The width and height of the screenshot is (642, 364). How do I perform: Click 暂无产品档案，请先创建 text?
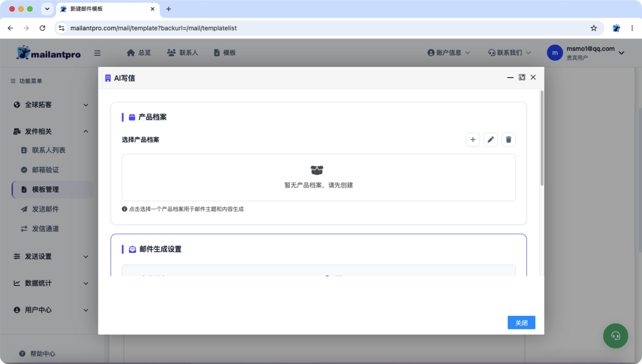click(318, 185)
